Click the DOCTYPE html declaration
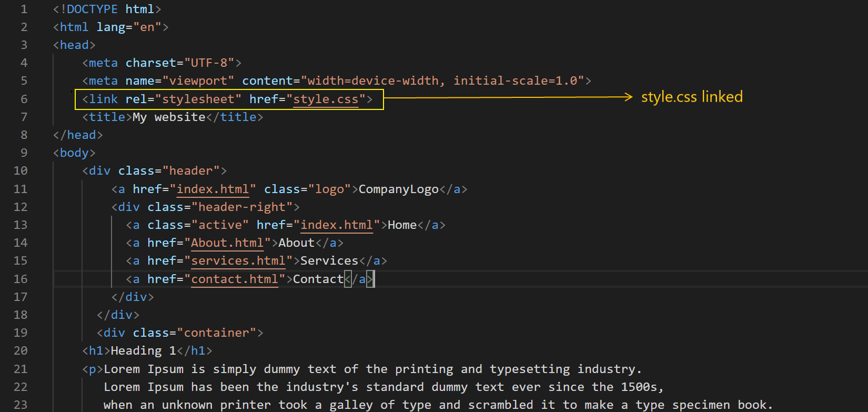This screenshot has width=868, height=412. click(x=107, y=9)
